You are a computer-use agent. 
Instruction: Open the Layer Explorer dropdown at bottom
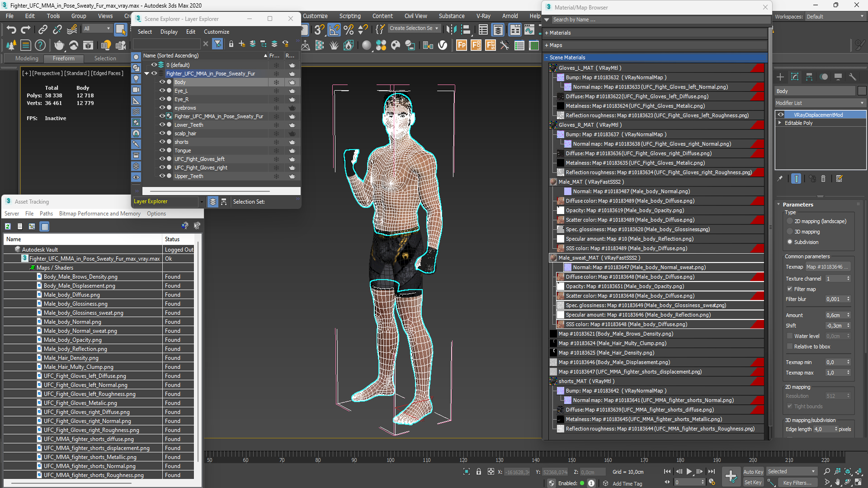(x=168, y=202)
